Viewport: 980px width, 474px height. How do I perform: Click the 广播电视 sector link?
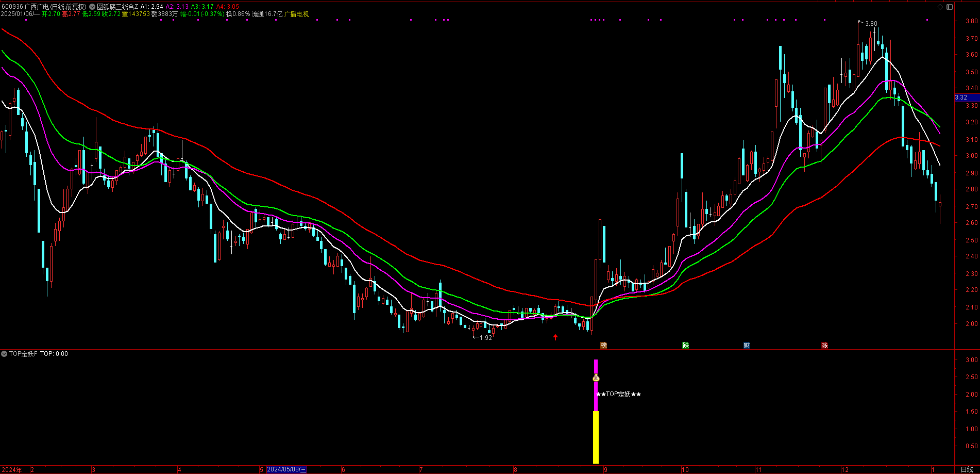coord(296,14)
